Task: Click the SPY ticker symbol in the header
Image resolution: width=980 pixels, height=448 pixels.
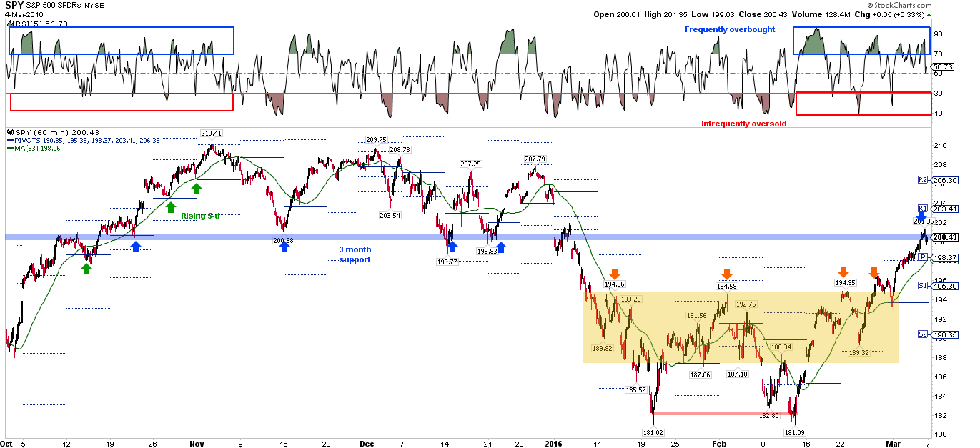Action: 15,5
